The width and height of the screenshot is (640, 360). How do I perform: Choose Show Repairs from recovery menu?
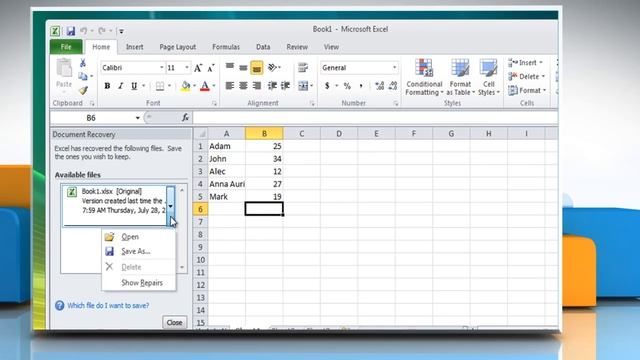tap(139, 282)
